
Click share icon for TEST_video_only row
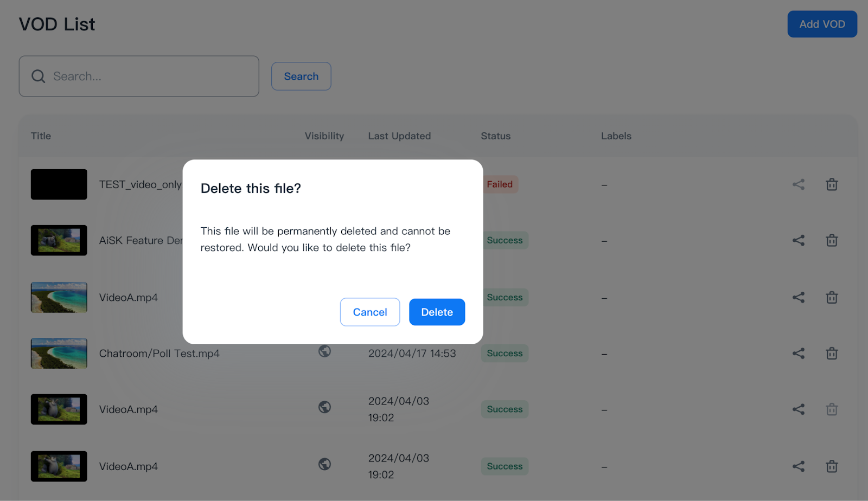pyautogui.click(x=798, y=184)
